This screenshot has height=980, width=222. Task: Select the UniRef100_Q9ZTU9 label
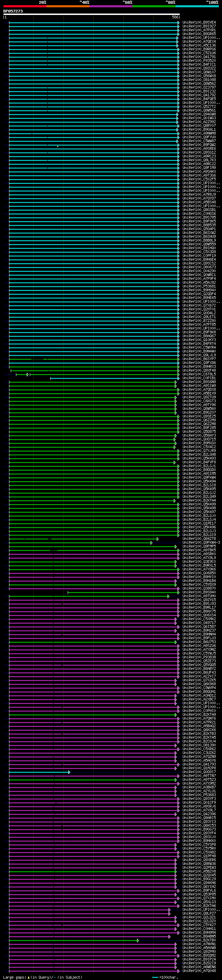199,397
